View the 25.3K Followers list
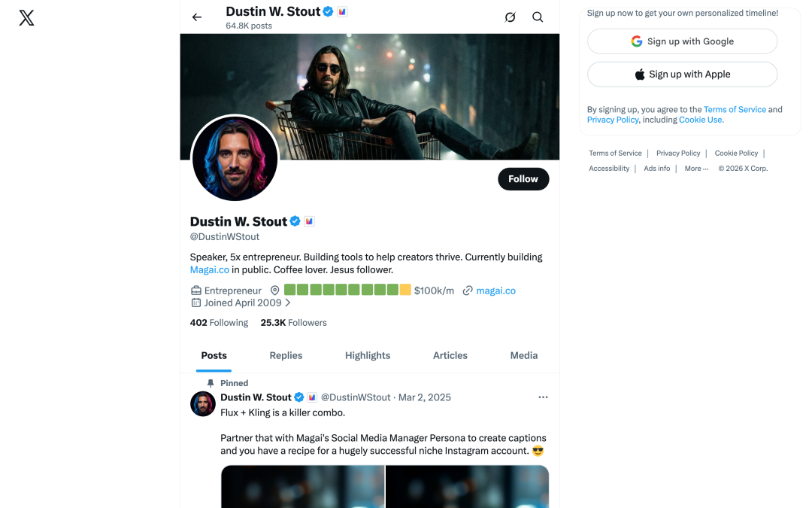This screenshot has width=812, height=508. pos(293,322)
